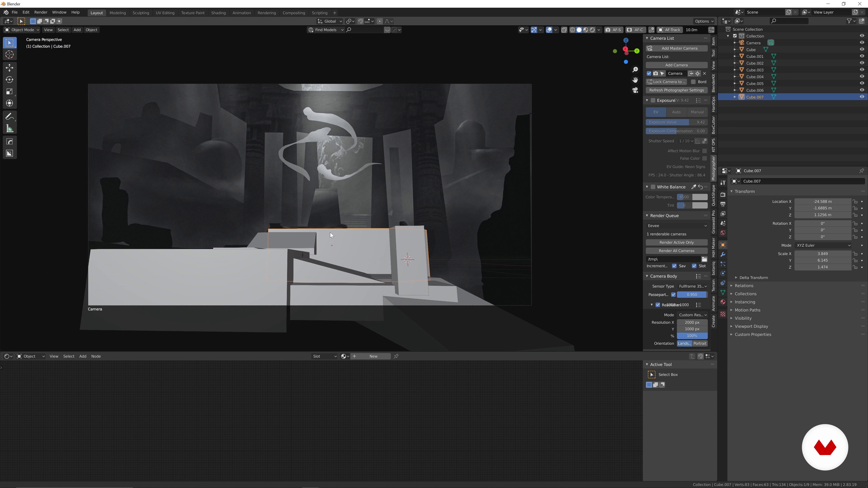
Task: Adjust the Exposure Compensation slider
Action: (677, 131)
